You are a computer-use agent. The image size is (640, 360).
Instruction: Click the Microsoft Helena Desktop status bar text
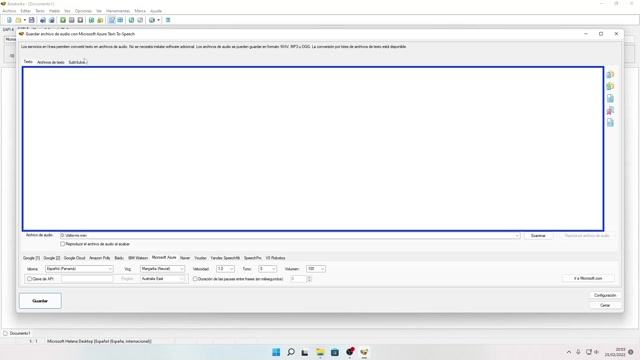tap(99, 341)
